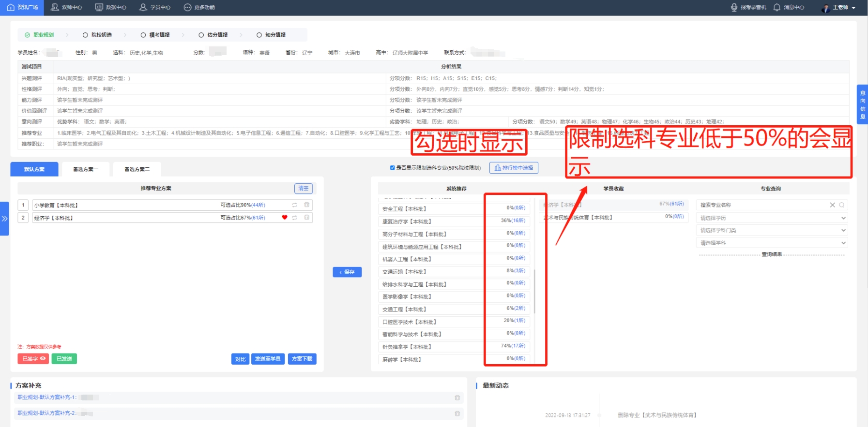Open 更多功能 menu
Screen dimensions: 868x427
[199, 7]
